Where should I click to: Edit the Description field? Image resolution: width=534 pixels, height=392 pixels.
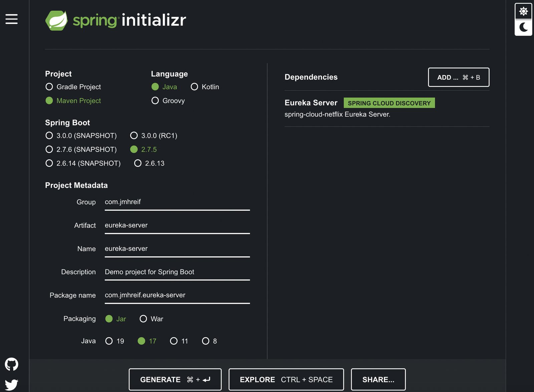(177, 272)
